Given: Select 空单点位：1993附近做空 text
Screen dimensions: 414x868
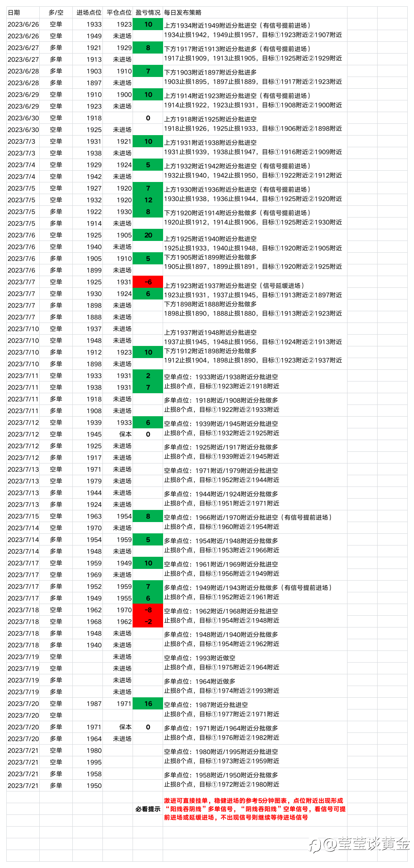Looking at the screenshot, I should [199, 658].
